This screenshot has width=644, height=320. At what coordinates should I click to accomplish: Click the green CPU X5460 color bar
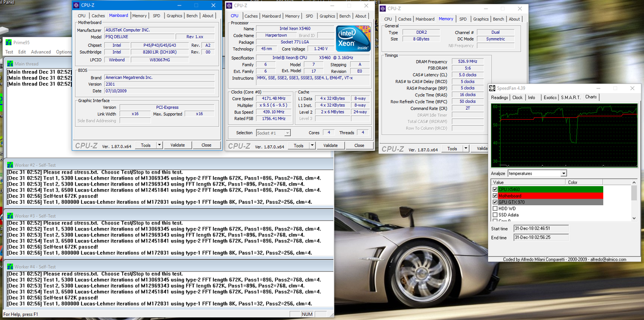550,189
